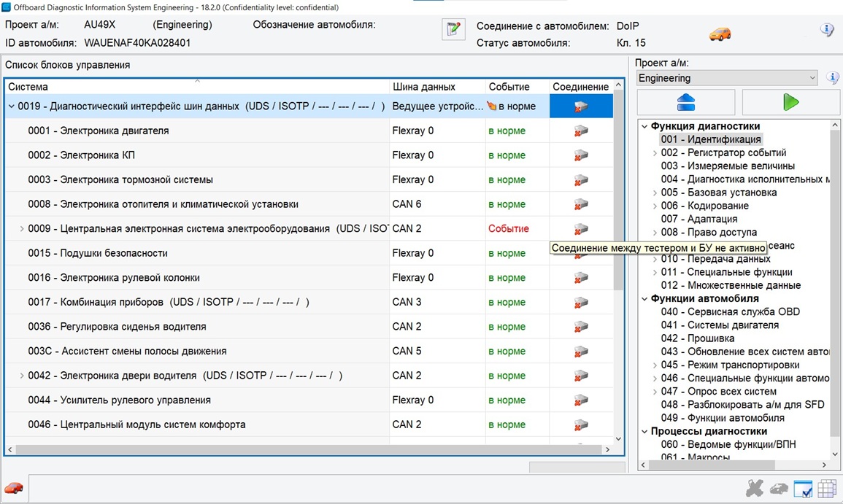Sort by the Шина данных column header
The height and width of the screenshot is (504, 843).
(x=423, y=87)
